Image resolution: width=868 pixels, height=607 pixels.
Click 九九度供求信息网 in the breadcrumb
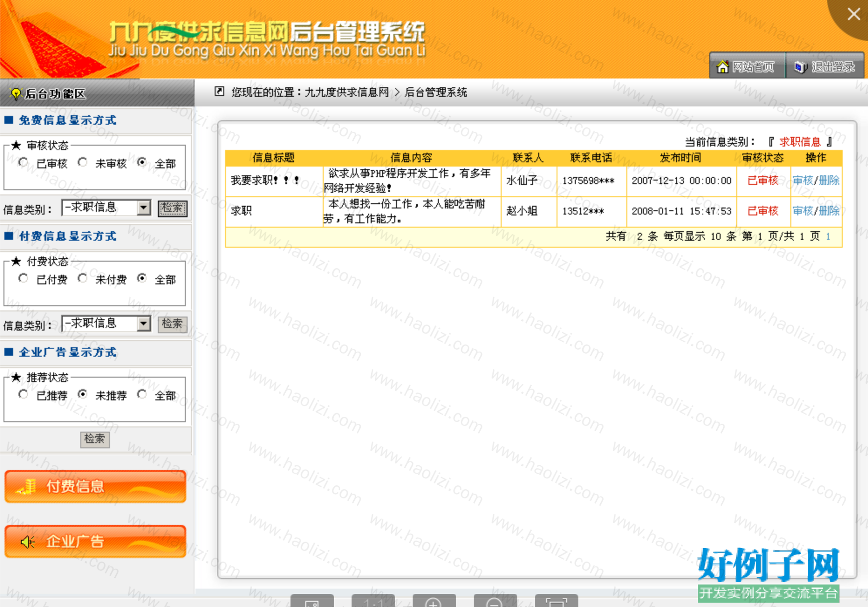(x=347, y=92)
